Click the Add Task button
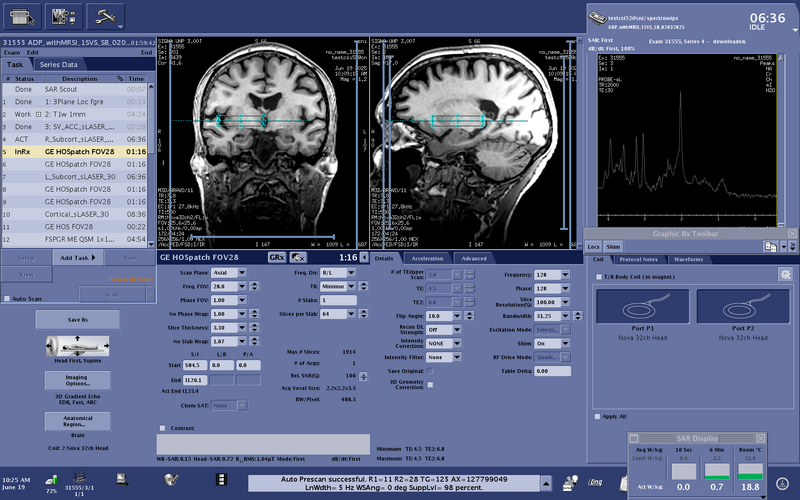Image resolution: width=800 pixels, height=500 pixels. point(78,258)
